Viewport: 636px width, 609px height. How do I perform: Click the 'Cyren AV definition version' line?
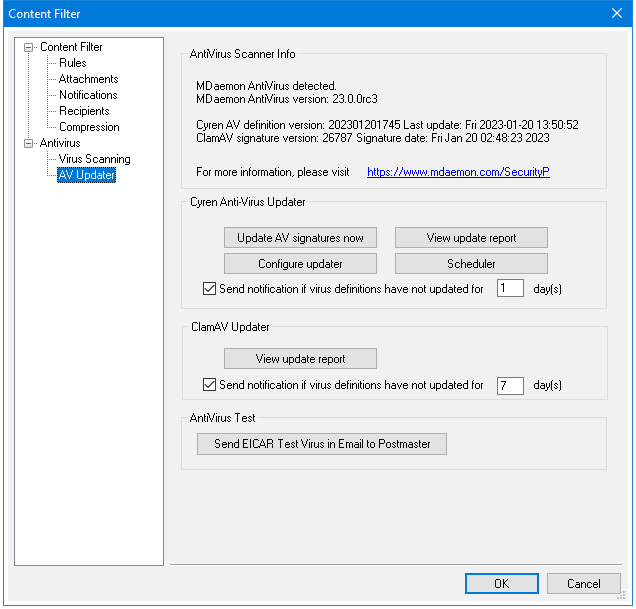pos(387,125)
